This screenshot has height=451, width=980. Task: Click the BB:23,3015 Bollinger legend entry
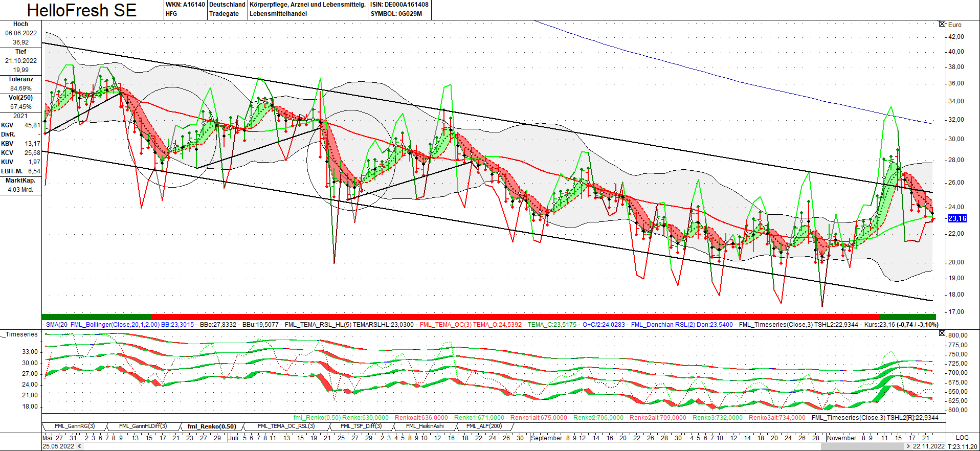click(x=177, y=325)
